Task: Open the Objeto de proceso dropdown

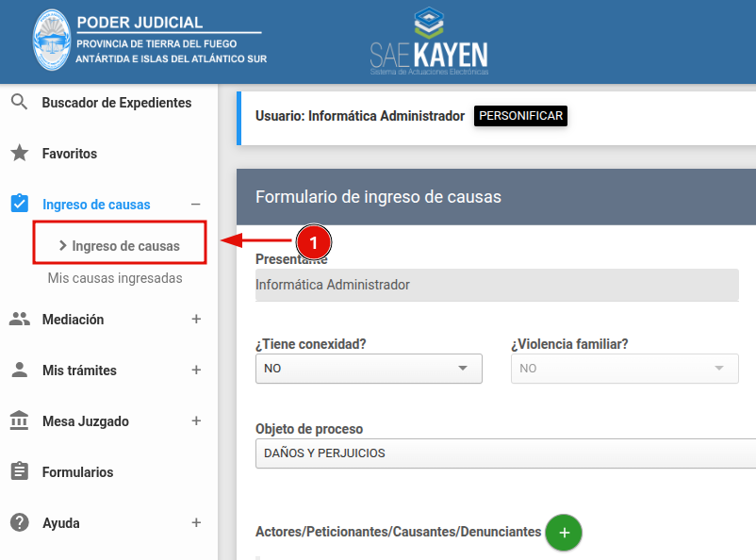Action: tap(505, 453)
